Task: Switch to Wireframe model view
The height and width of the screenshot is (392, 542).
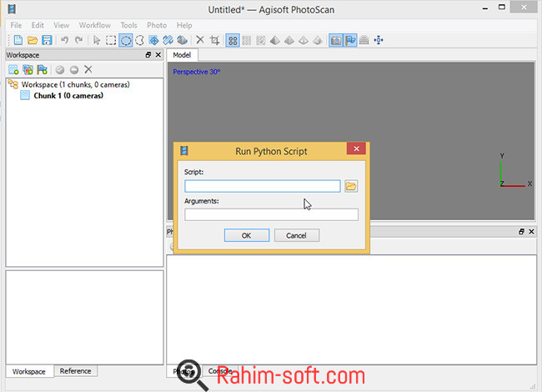Action: click(x=304, y=40)
